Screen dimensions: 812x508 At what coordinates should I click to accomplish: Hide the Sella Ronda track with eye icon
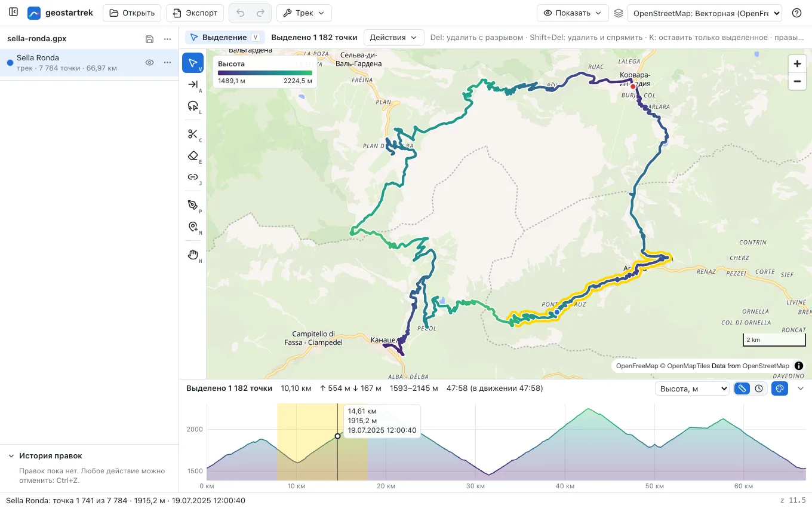click(x=150, y=63)
